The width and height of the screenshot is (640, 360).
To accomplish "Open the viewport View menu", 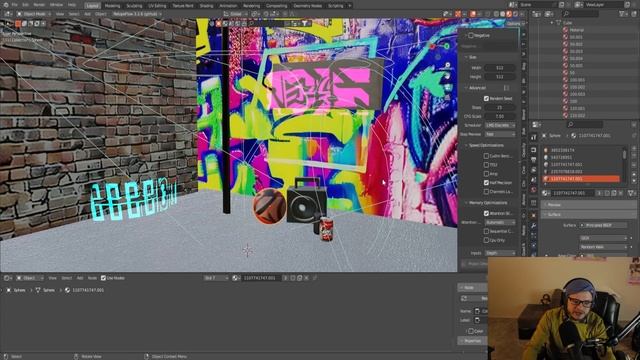I will pos(60,14).
